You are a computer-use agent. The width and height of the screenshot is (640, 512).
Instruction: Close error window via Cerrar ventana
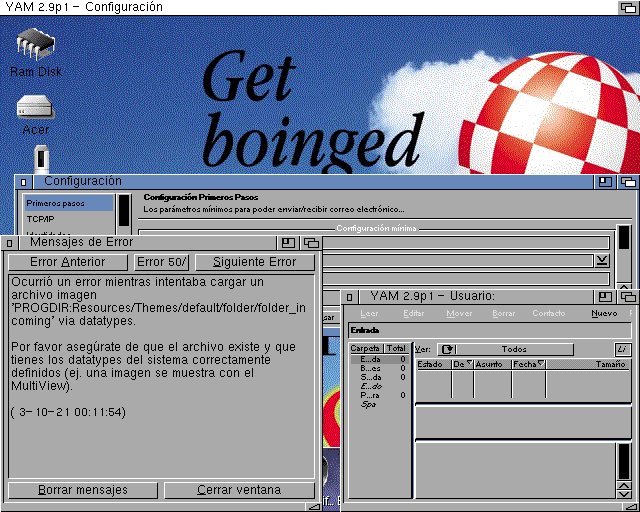(x=239, y=490)
